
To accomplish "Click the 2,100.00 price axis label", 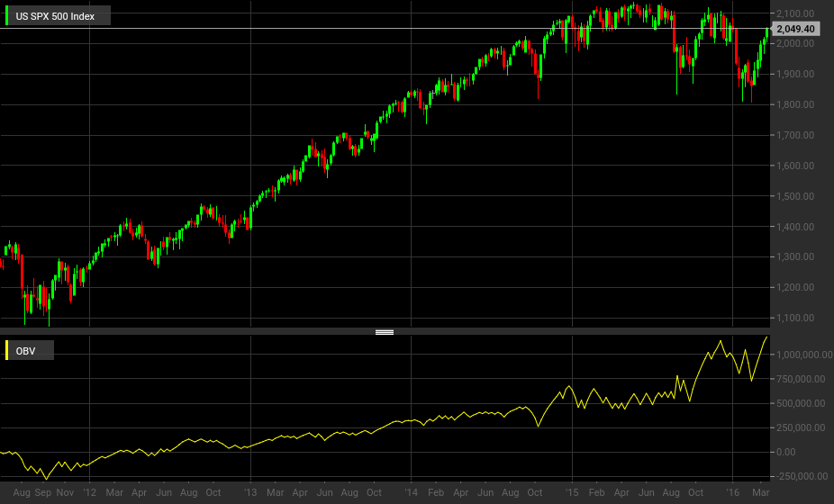I will pos(795,13).
